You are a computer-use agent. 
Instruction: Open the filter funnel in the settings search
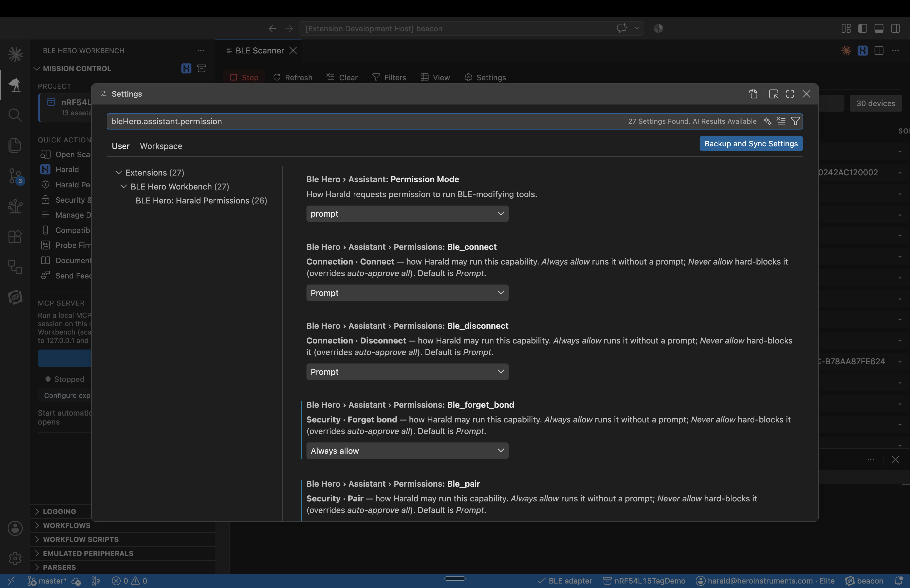(x=795, y=121)
